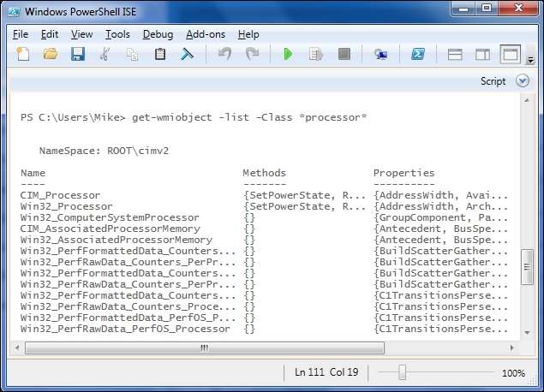Click the Paste clipboard icon
544x392 pixels.
pos(160,55)
